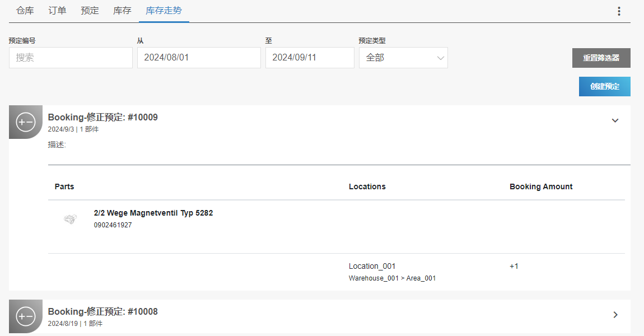Switch to the 仓库 tab

tap(25, 11)
